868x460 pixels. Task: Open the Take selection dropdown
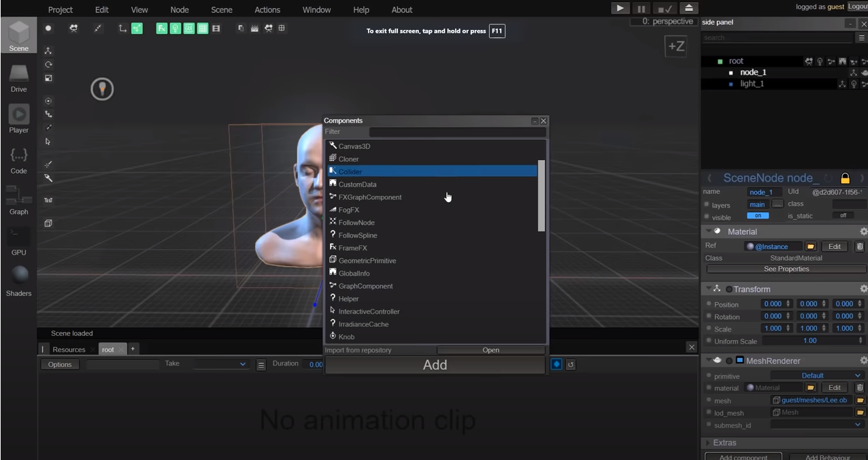[x=218, y=363]
